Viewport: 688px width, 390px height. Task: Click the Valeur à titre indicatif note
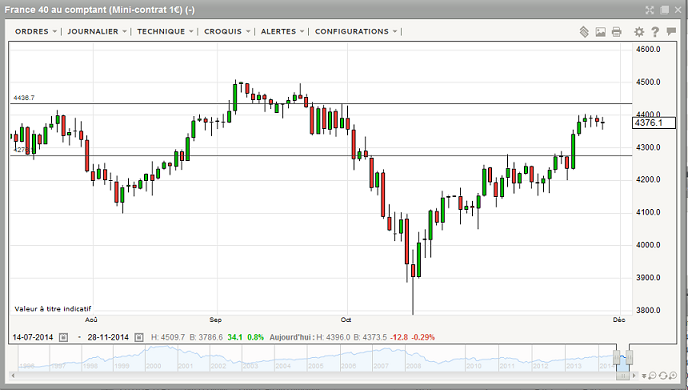click(53, 309)
